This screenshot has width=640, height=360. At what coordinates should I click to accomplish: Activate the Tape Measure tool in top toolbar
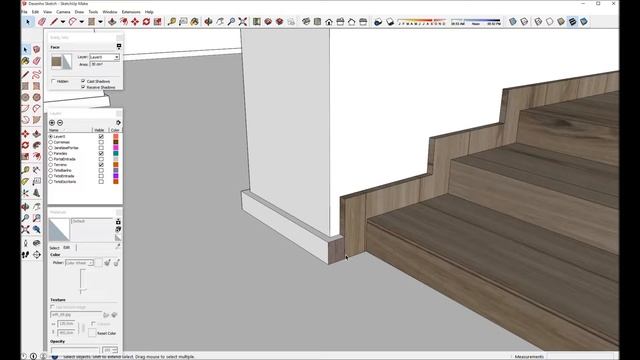tap(171, 22)
